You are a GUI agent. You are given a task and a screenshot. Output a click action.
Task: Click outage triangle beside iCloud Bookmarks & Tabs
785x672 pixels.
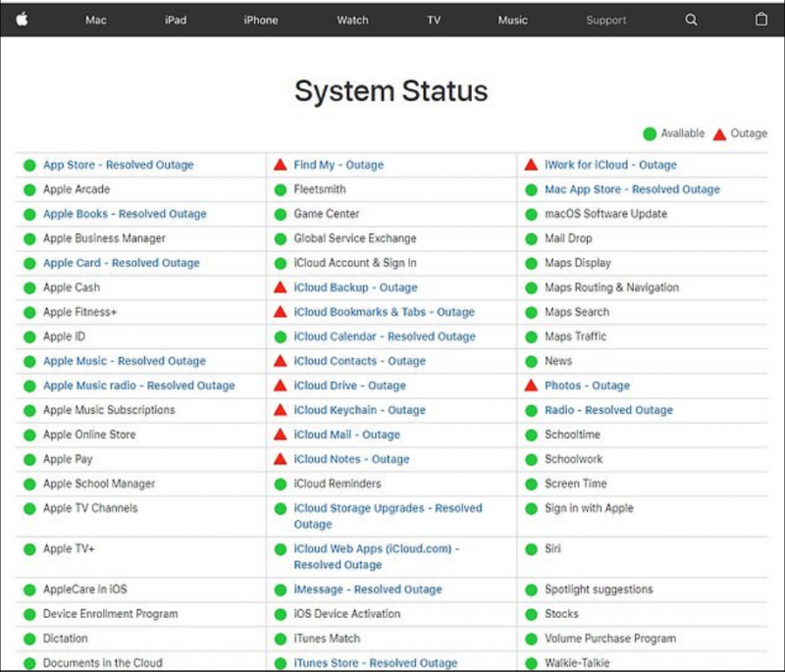click(281, 312)
